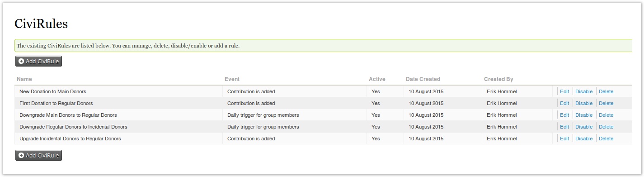Delete New Donation to Main Donors rule
This screenshot has height=177, width=644.
[x=606, y=91]
